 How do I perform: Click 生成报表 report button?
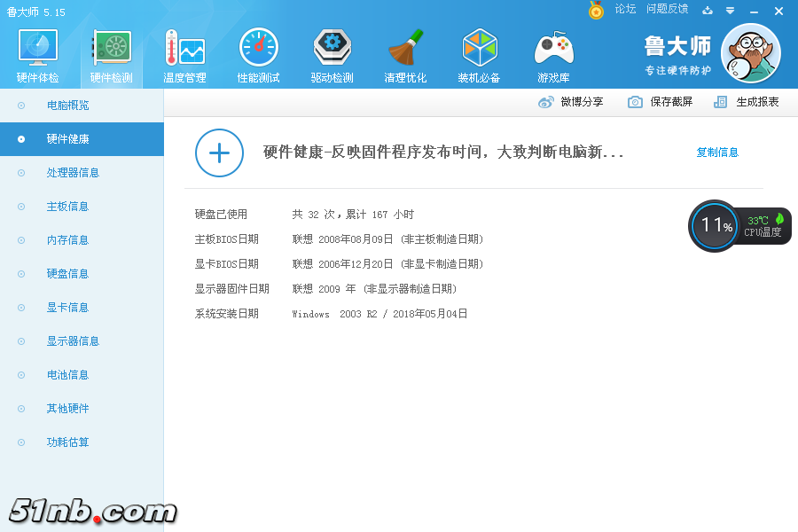[747, 102]
